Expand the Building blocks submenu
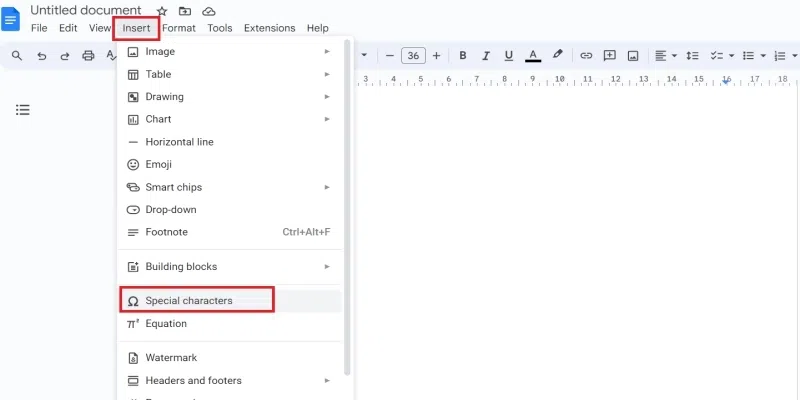 (x=230, y=266)
